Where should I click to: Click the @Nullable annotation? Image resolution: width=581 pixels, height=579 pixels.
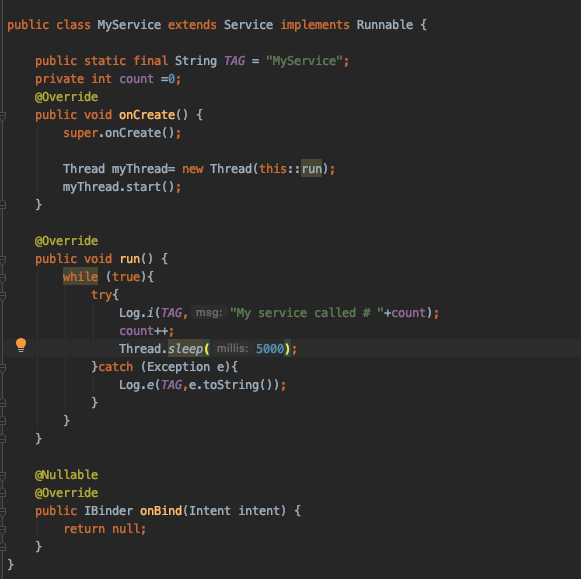coord(66,475)
